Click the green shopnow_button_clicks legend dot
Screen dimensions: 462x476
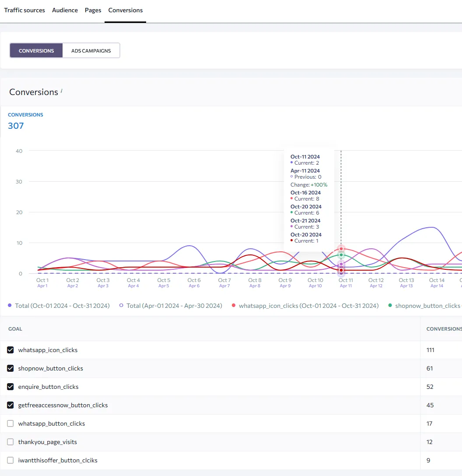[390, 305]
